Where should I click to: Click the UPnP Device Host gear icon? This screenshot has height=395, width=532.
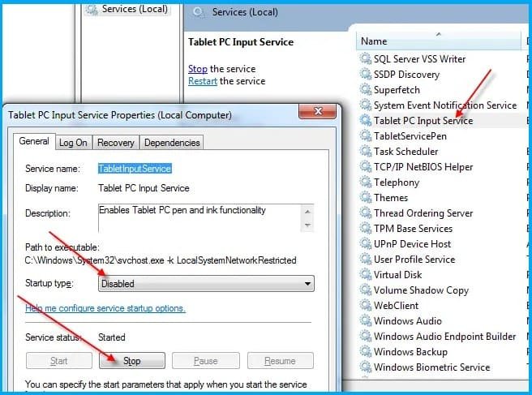coord(366,243)
